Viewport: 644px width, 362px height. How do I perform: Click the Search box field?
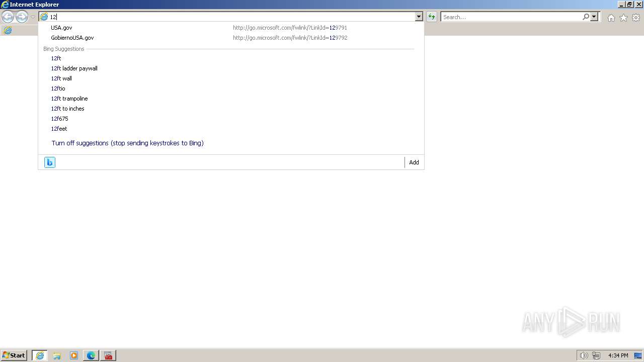point(512,17)
